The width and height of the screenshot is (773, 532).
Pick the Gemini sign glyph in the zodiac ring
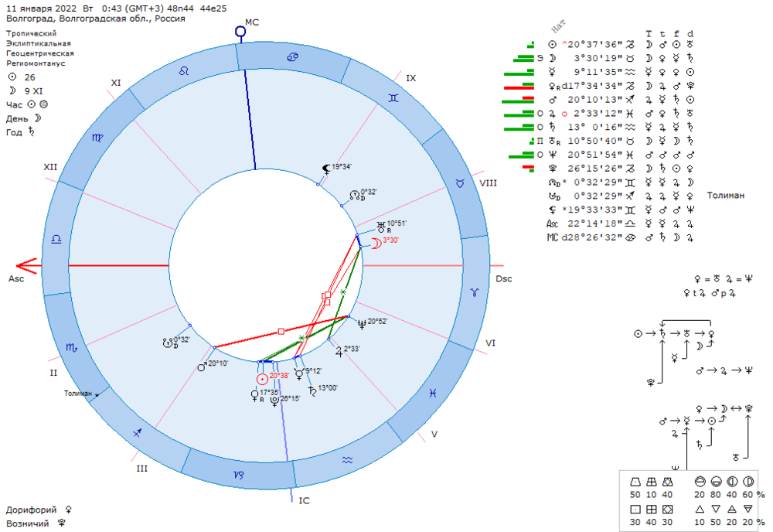[x=393, y=98]
